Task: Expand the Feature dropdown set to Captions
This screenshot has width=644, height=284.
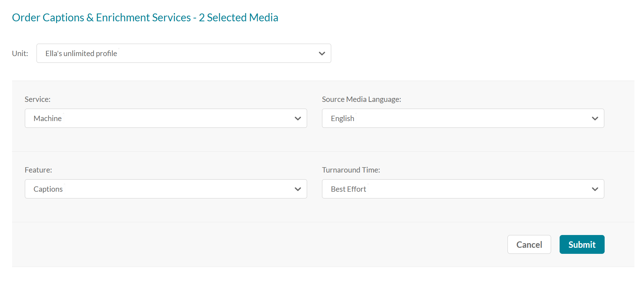Action: point(166,189)
